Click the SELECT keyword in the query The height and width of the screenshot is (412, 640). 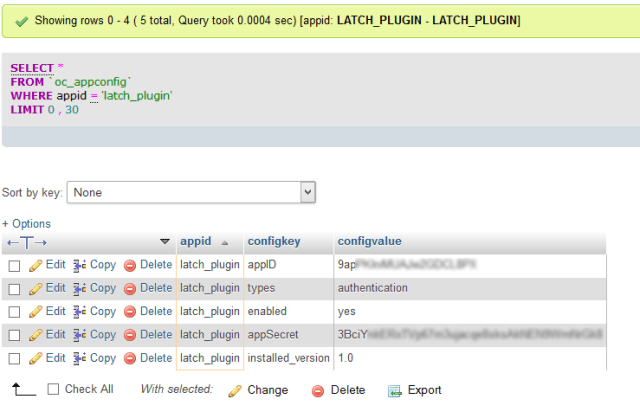pyautogui.click(x=32, y=68)
